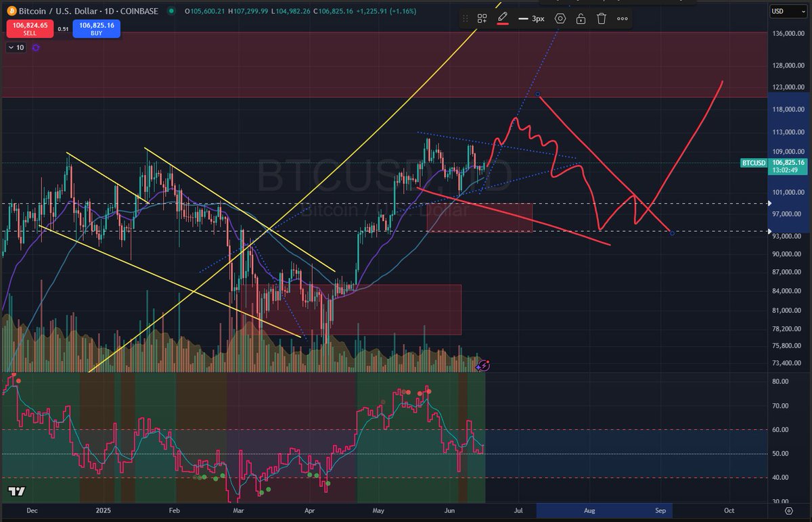Click the Bitcoin symbol logo
The image size is (812, 522).
12,11
